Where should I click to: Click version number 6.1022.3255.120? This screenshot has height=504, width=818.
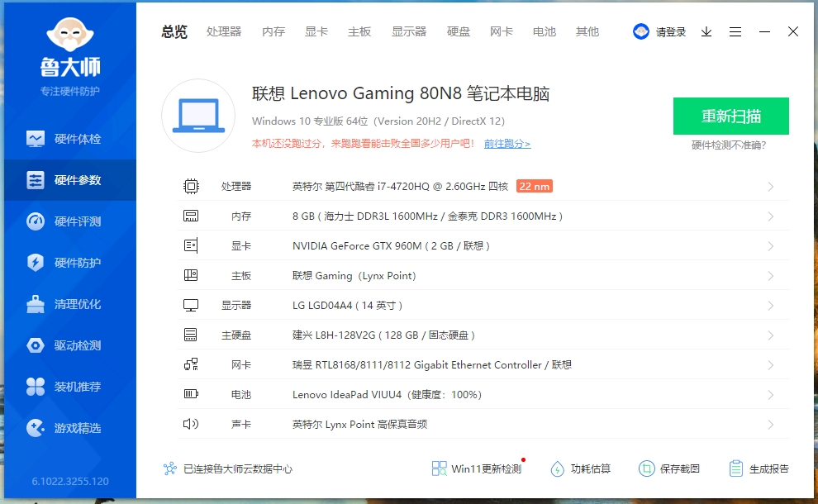pos(70,481)
